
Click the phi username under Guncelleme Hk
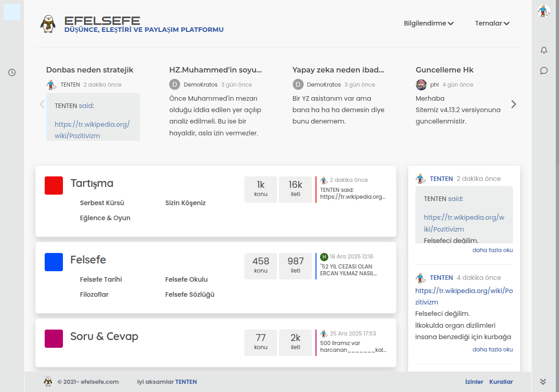pyautogui.click(x=435, y=85)
